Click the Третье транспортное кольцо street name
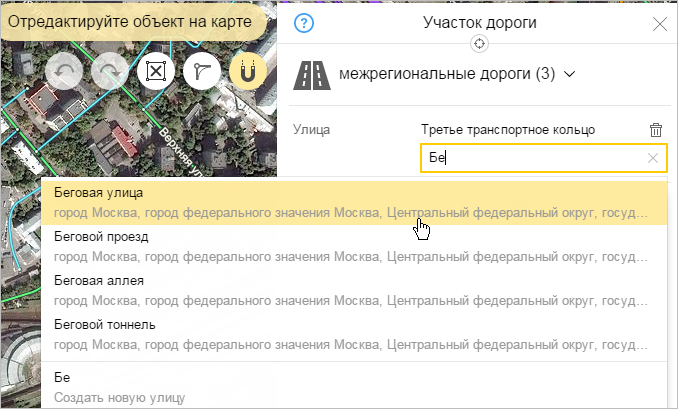The height and width of the screenshot is (409, 678). coord(508,130)
